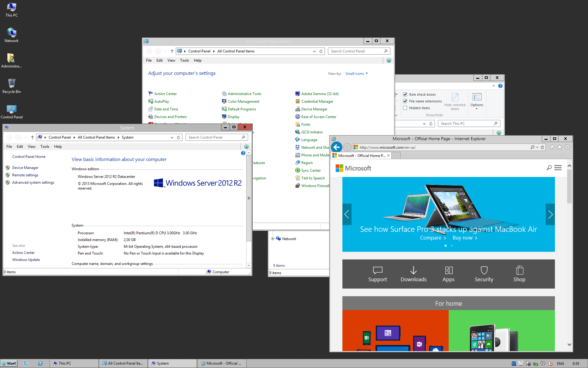This screenshot has height=368, width=588.
Task: Click the Internet Explorer home icon
Action: (552, 147)
